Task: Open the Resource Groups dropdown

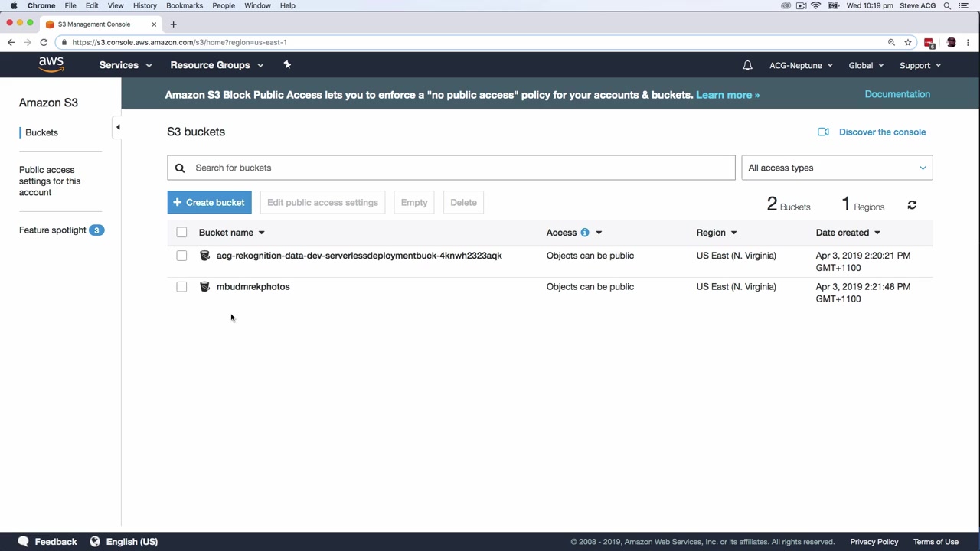Action: 217,65
